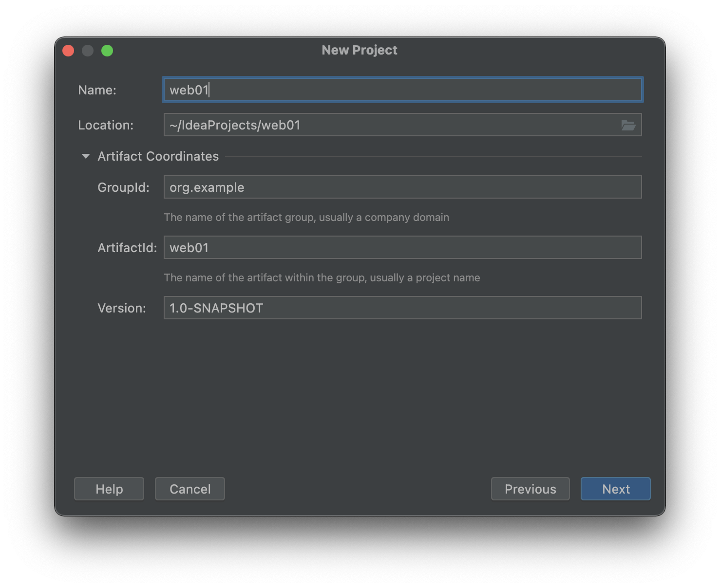Edit the ArtifactId field
The width and height of the screenshot is (720, 588).
point(402,248)
